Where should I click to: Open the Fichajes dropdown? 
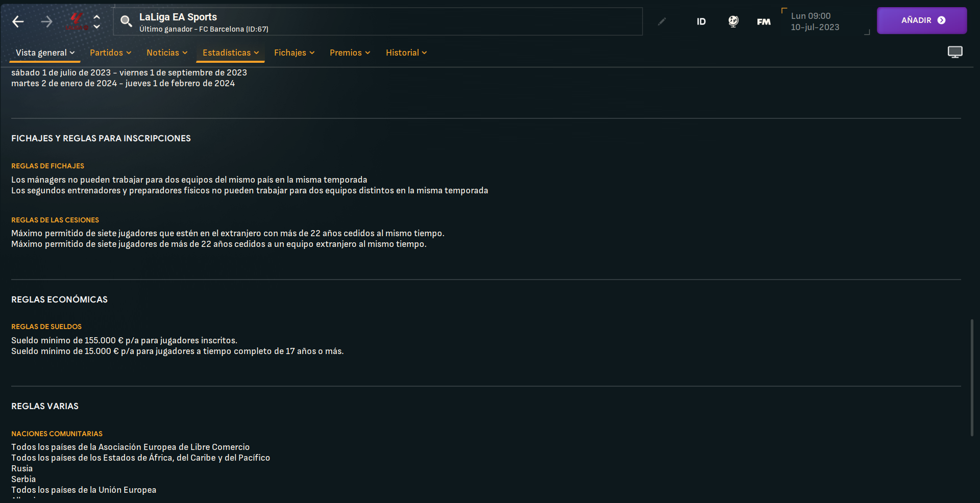coord(294,53)
